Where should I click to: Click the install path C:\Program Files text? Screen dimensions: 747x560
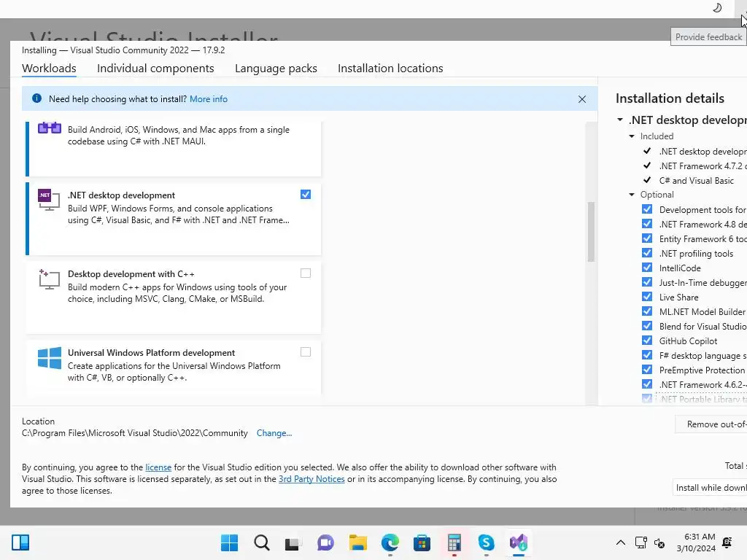[135, 433]
